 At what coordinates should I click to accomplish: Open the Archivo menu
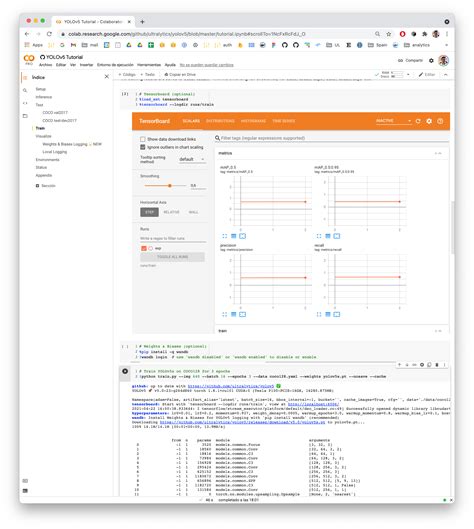pyautogui.click(x=46, y=65)
